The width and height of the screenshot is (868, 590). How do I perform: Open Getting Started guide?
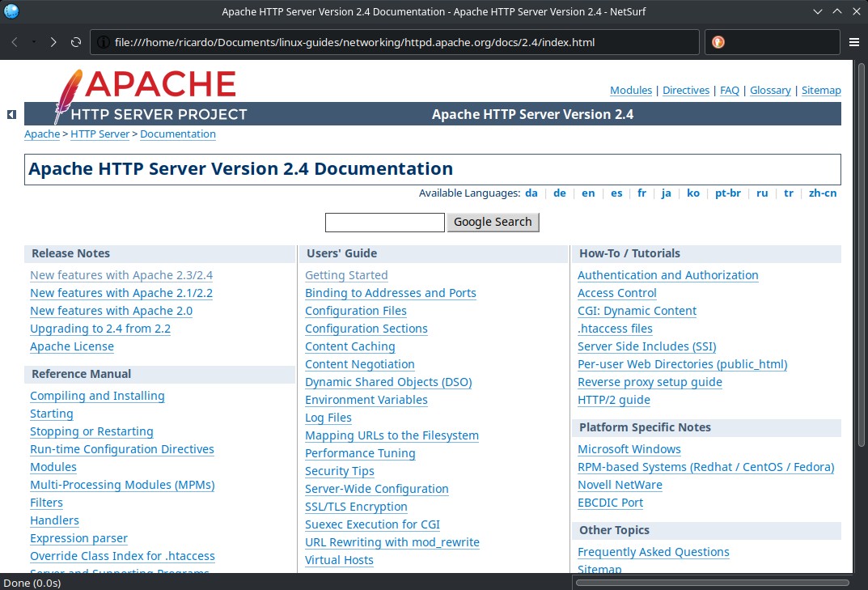click(x=346, y=275)
